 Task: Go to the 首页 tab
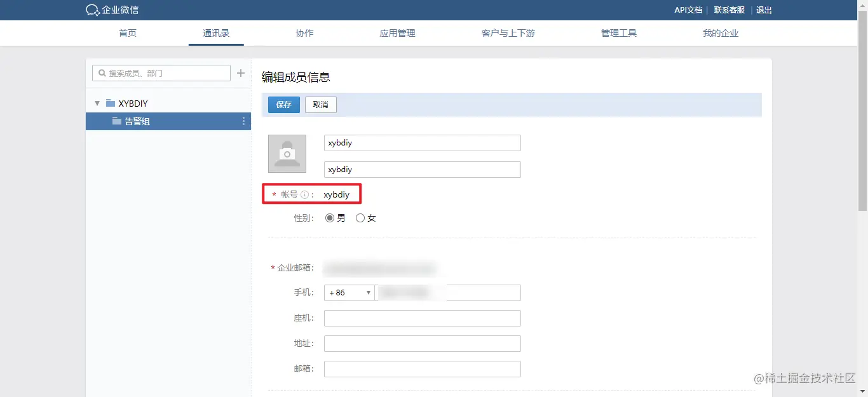[x=128, y=33]
